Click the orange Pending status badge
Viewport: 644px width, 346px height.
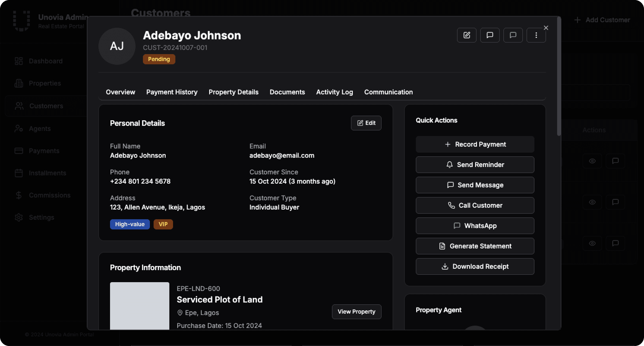coord(159,59)
